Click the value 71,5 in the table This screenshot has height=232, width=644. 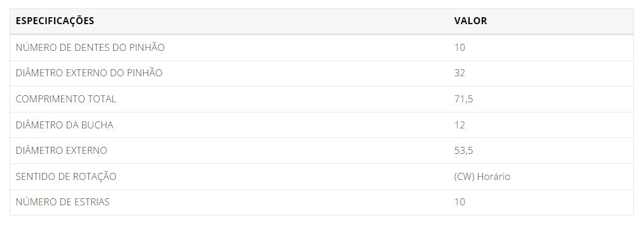(x=464, y=99)
